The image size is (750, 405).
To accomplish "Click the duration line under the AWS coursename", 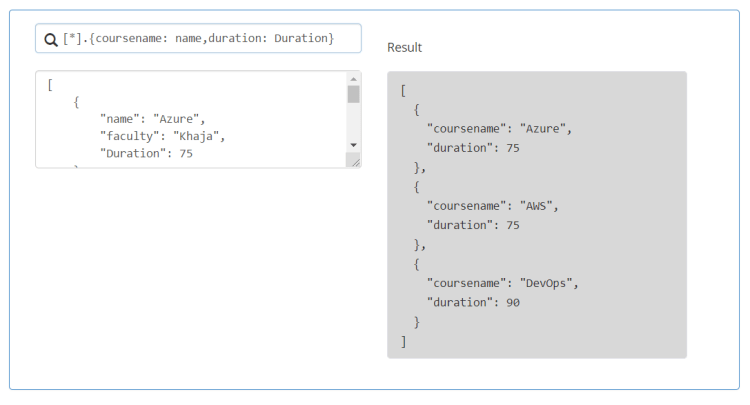I will pyautogui.click(x=473, y=225).
